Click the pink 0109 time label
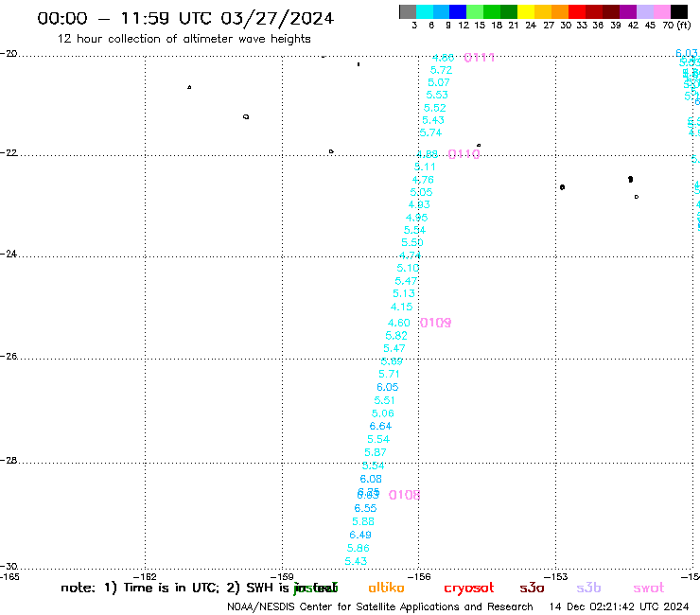 coord(436,323)
